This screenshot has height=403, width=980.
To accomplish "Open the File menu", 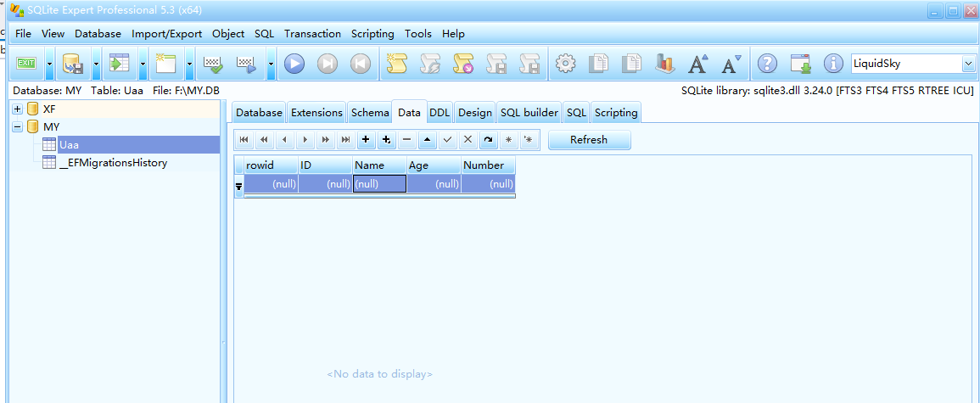I will point(23,34).
